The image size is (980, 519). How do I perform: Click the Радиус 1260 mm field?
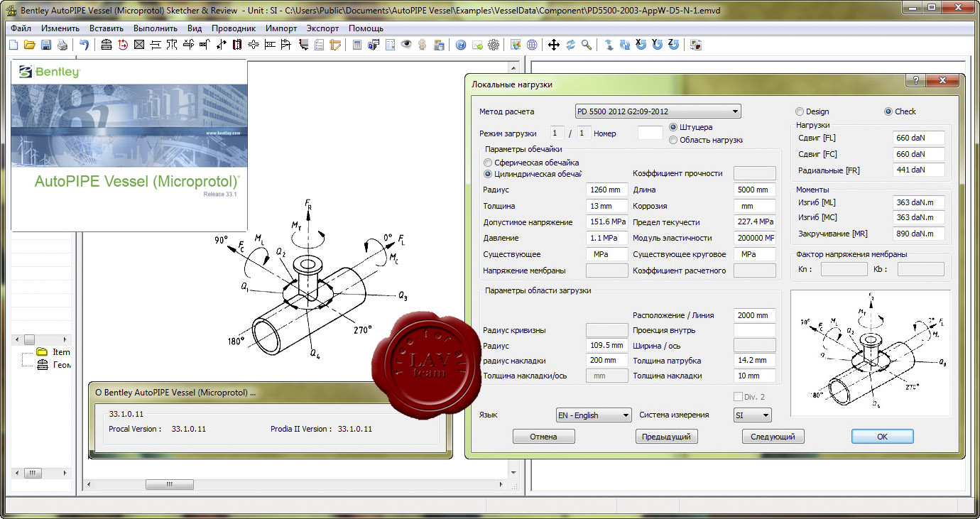pos(607,190)
